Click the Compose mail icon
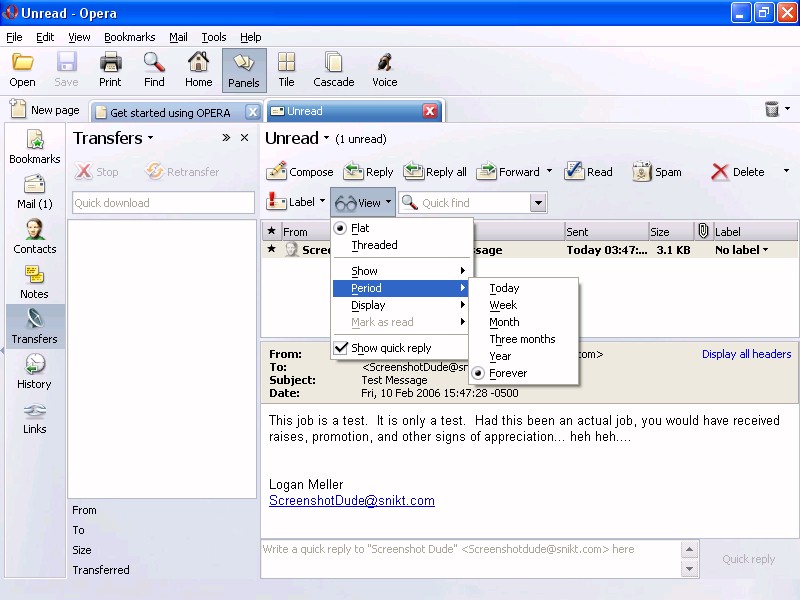 pyautogui.click(x=277, y=172)
